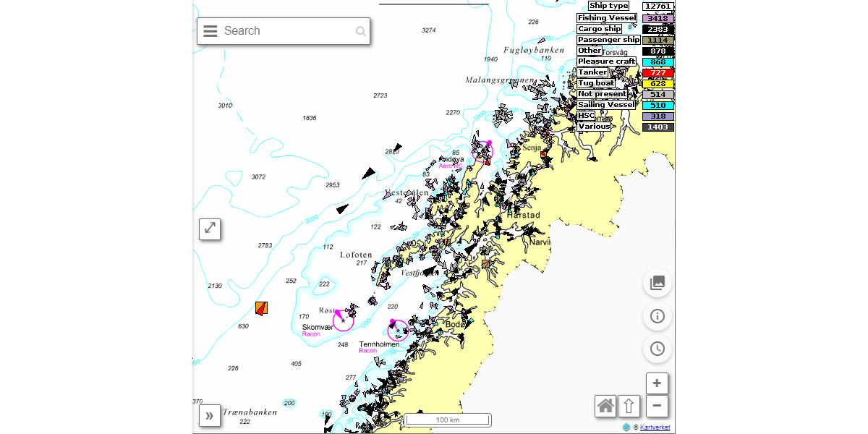The width and height of the screenshot is (868, 434).
Task: Open the Kartverket attribution link
Action: [x=653, y=427]
